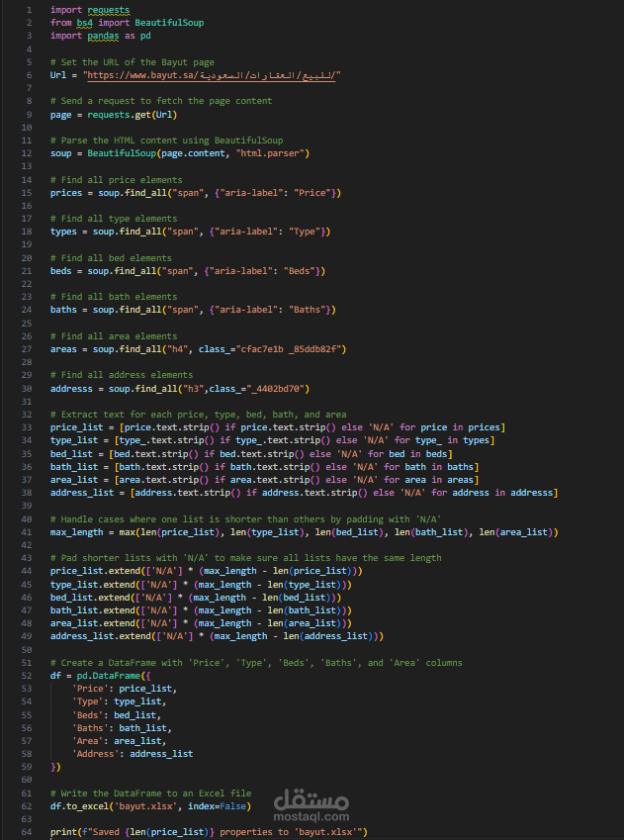Click the 'Address' key on line 58
The image size is (624, 840).
click(95, 754)
